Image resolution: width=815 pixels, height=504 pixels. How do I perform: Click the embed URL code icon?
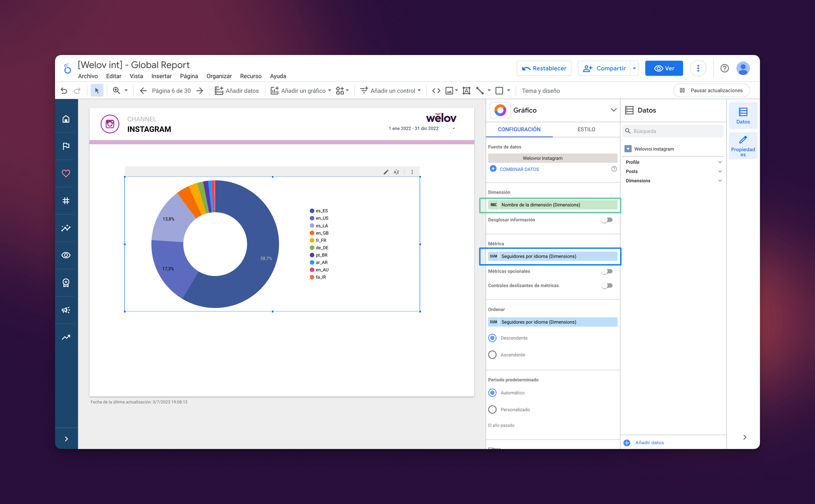click(x=436, y=90)
